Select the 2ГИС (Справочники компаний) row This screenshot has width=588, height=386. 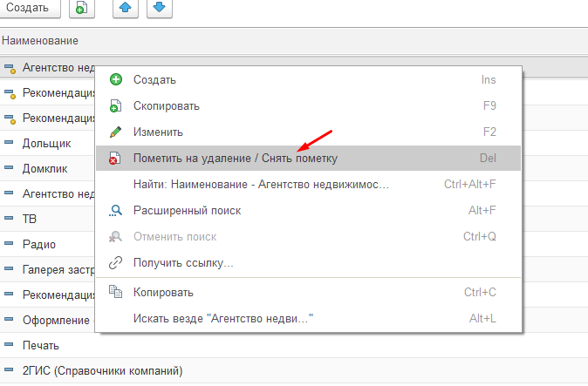[x=294, y=370]
